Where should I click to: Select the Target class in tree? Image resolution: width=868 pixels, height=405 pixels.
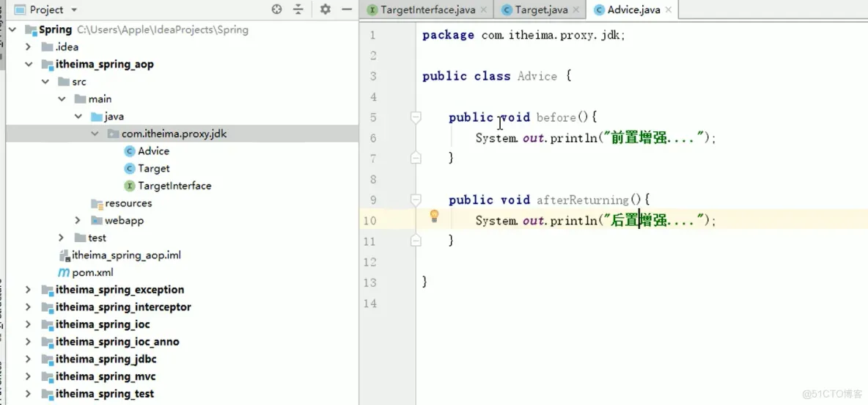coord(153,169)
